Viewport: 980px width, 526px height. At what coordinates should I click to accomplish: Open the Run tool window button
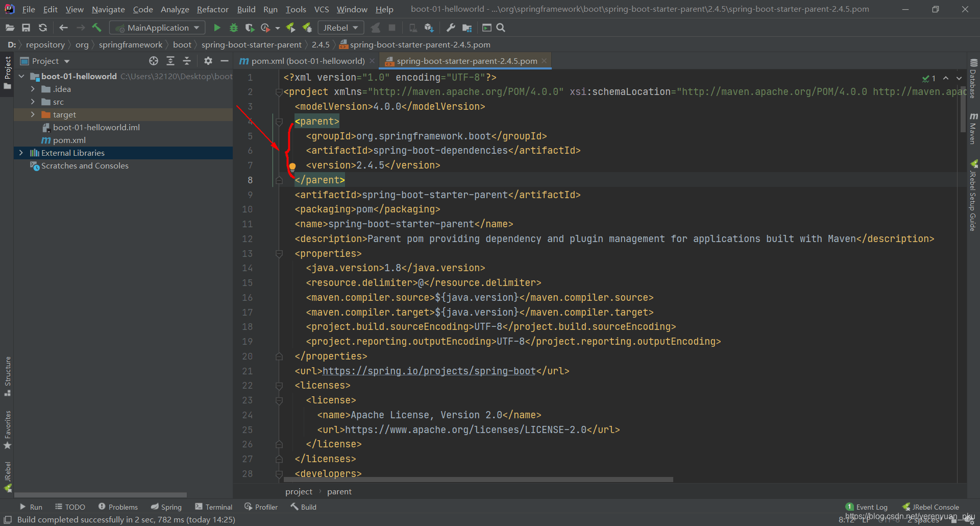(x=31, y=507)
